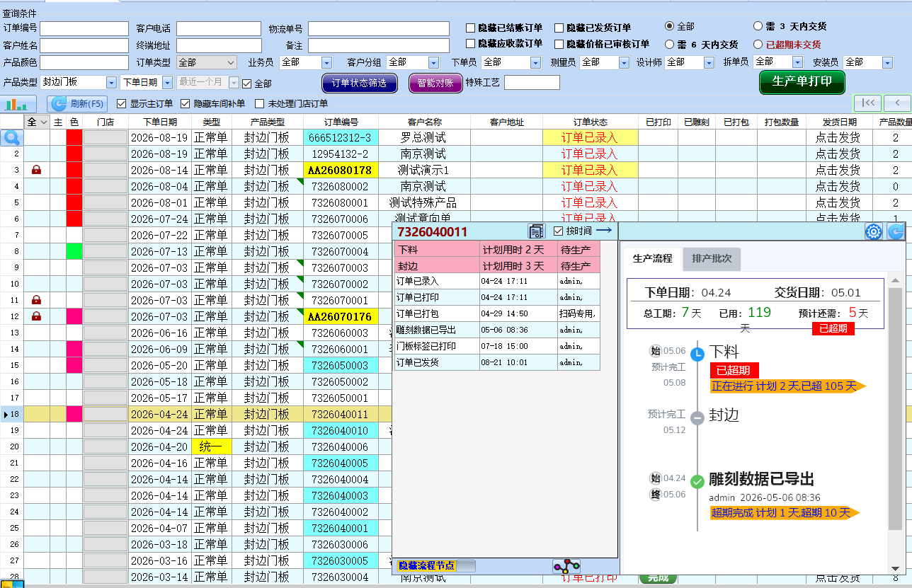
Task: Select the 生产流程 tab
Action: tap(652, 259)
